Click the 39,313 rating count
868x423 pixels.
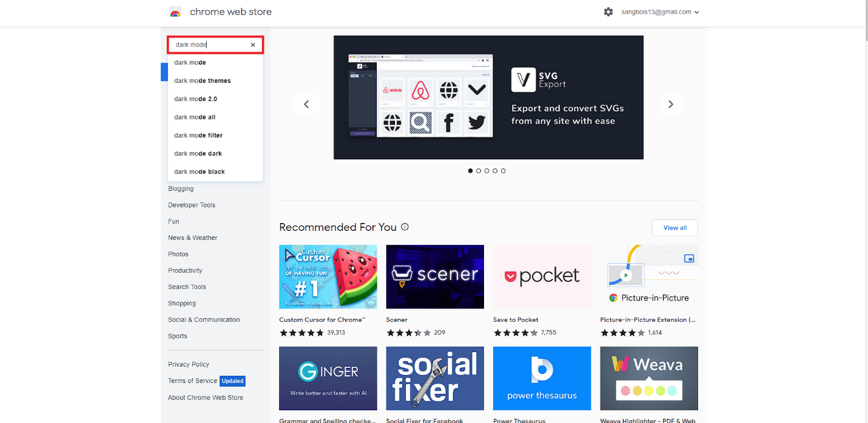coord(336,333)
